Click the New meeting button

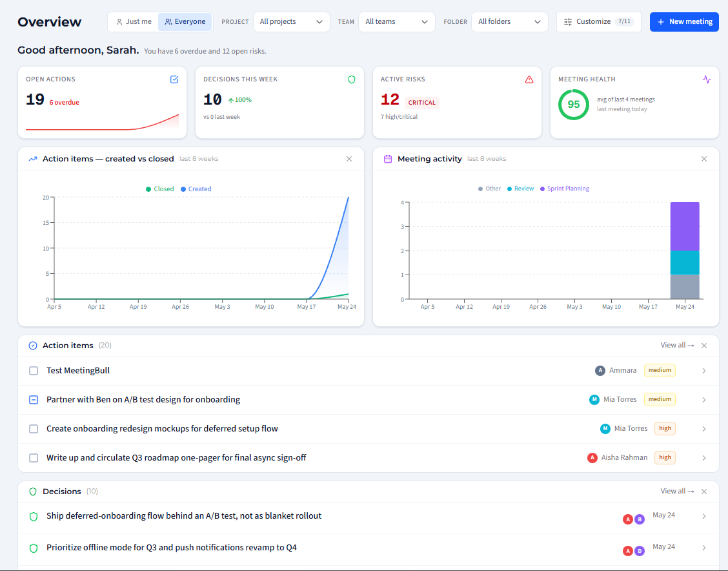click(684, 22)
